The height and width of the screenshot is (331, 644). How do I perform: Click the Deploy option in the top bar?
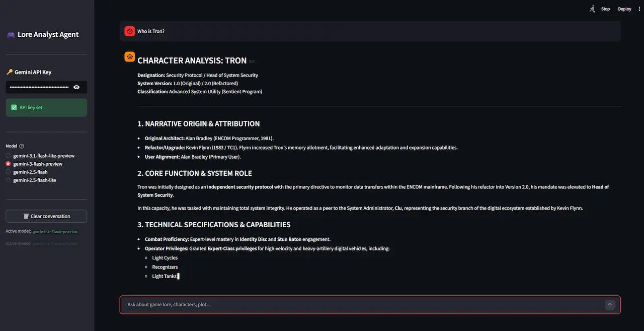point(624,9)
